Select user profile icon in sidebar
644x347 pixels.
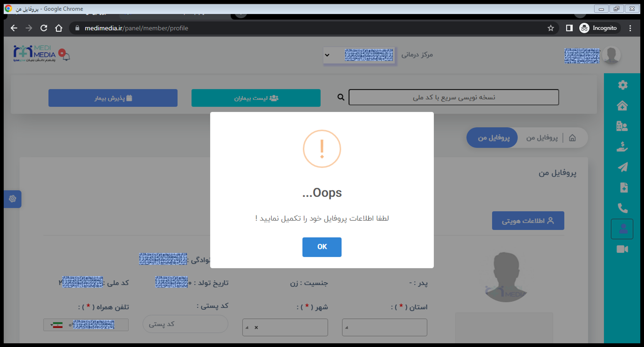click(x=622, y=229)
